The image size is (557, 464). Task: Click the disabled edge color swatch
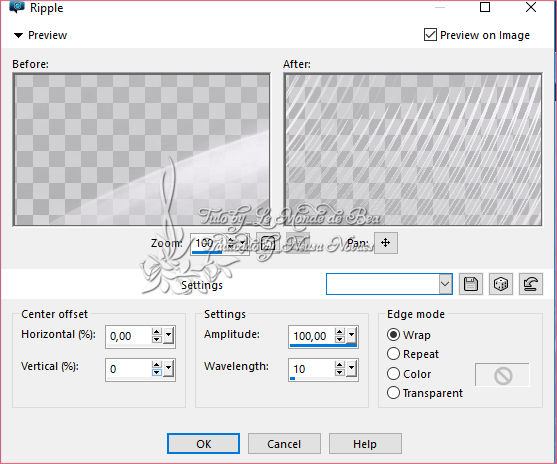click(x=503, y=375)
